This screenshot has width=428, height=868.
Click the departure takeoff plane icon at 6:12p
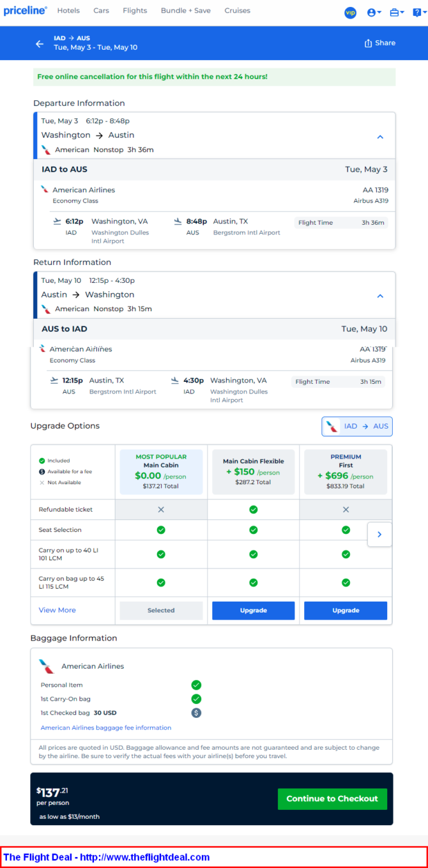tap(57, 222)
